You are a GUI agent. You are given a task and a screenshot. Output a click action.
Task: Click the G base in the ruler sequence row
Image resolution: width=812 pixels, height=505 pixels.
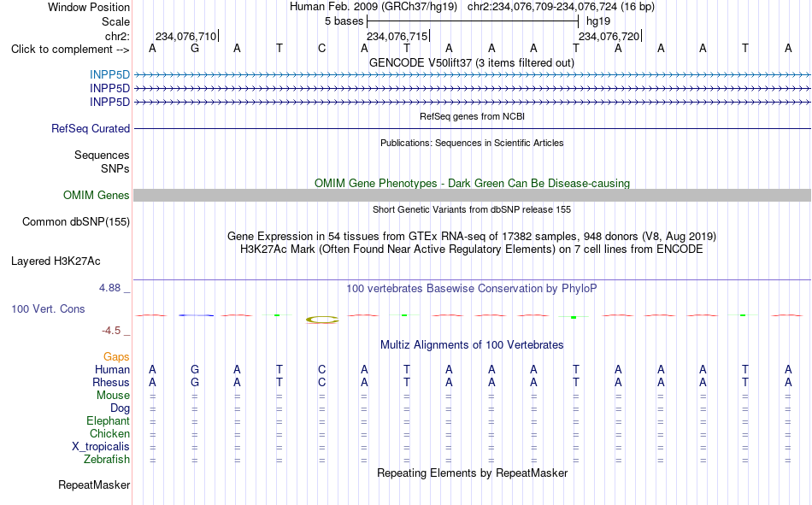195,48
